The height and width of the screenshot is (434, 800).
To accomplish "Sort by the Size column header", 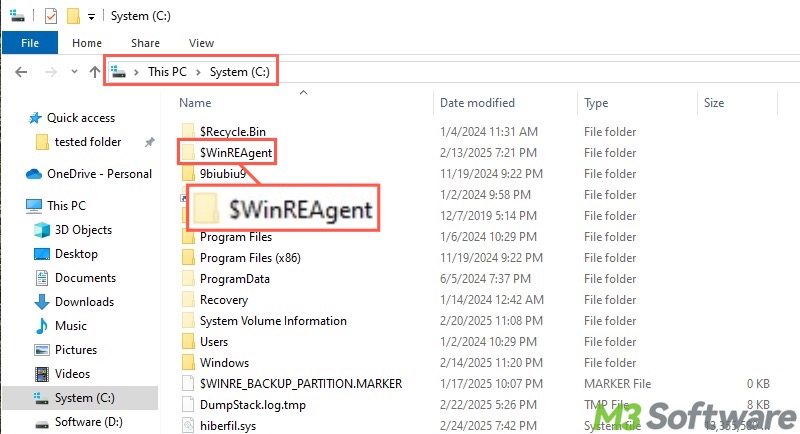I will pos(714,103).
